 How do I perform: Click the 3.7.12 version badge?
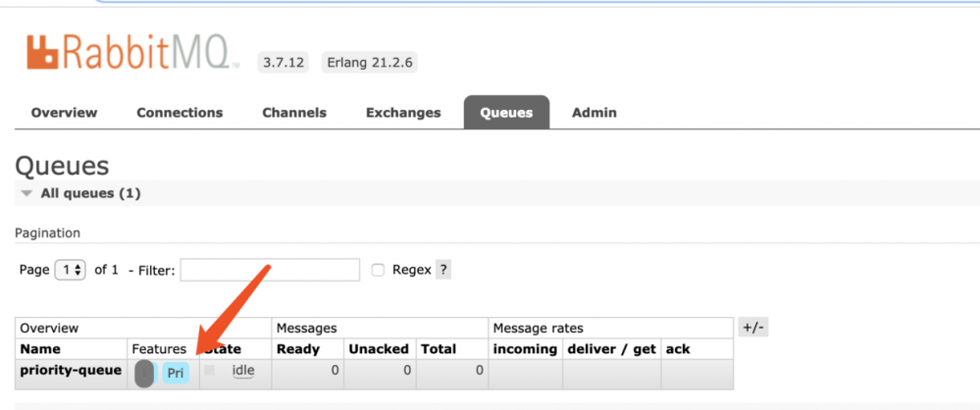point(284,63)
